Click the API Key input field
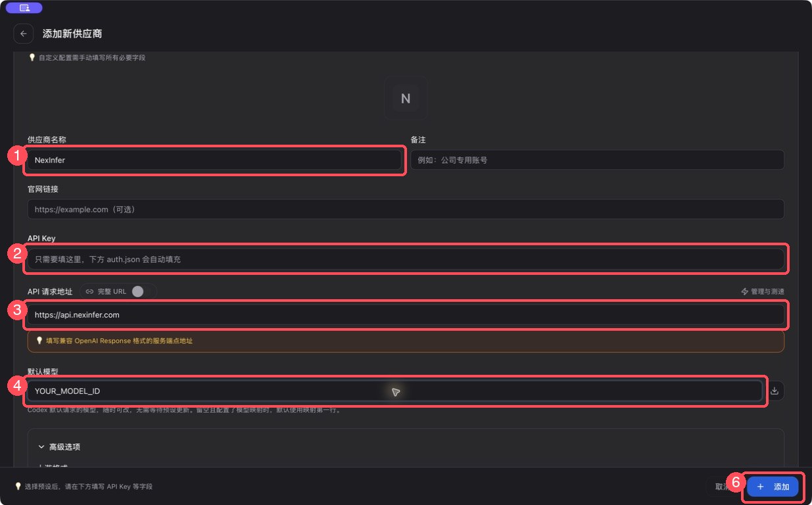The width and height of the screenshot is (812, 505). [406, 259]
